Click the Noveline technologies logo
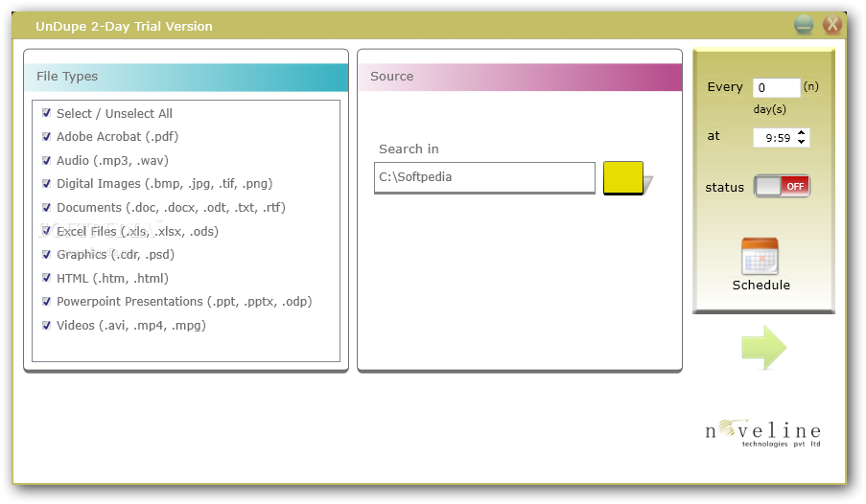Image resolution: width=866 pixels, height=504 pixels. (x=762, y=432)
